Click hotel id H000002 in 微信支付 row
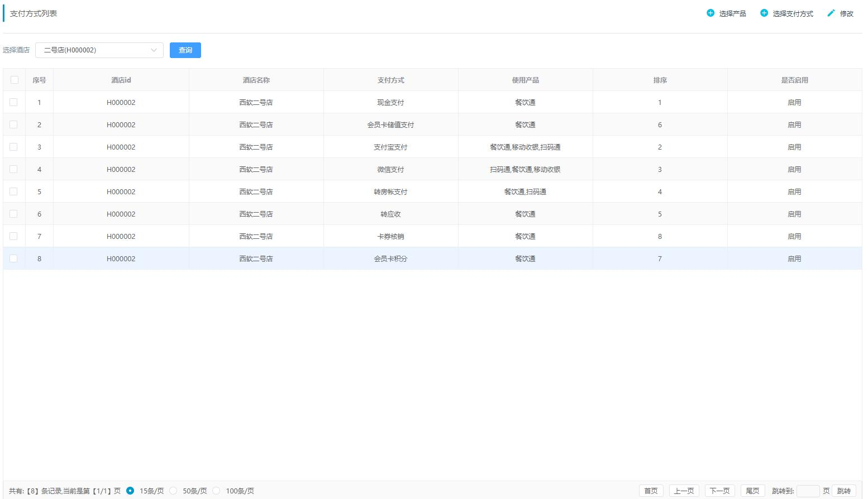Viewport: 868px width, 499px height. click(x=121, y=169)
